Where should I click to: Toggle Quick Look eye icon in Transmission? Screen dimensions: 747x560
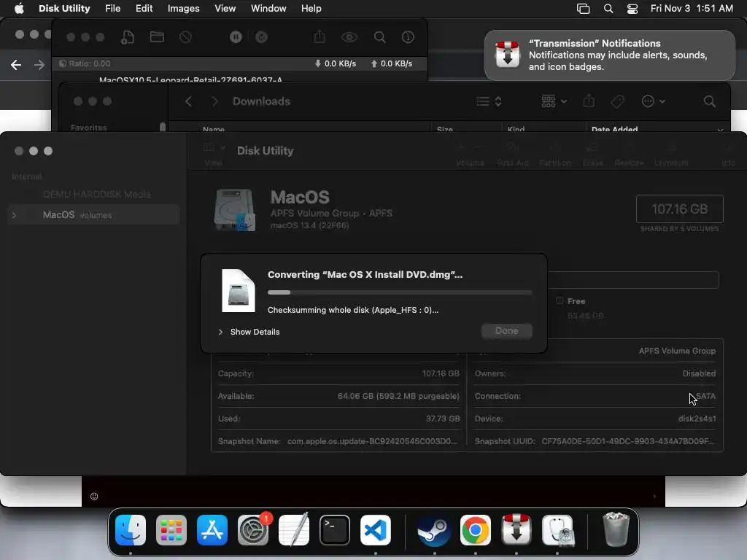pyautogui.click(x=349, y=37)
